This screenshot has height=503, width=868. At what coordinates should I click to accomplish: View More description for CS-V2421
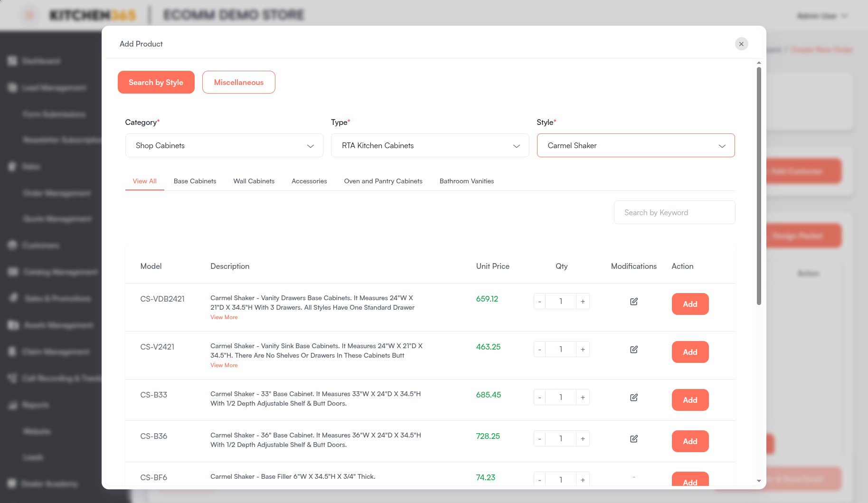coord(224,365)
